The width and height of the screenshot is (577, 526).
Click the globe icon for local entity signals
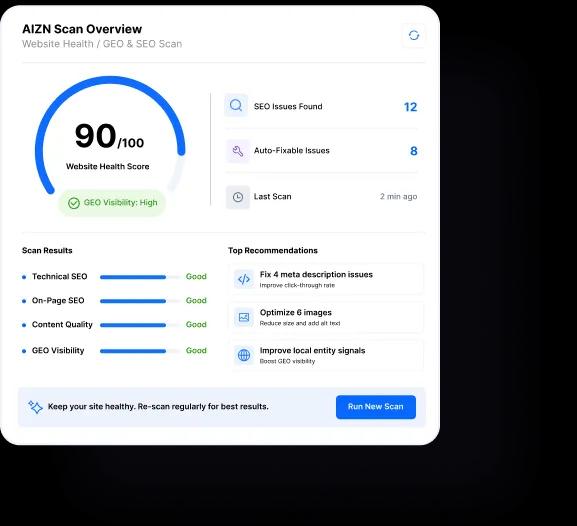(244, 355)
